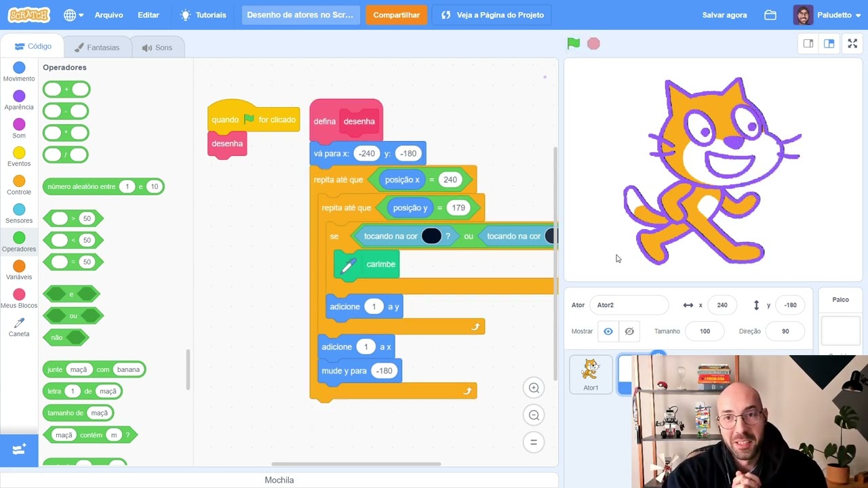Open the Editar menu
This screenshot has height=488, width=868.
pos(149,15)
